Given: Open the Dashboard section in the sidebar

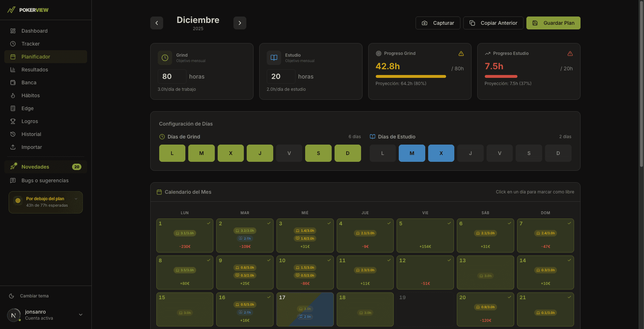Looking at the screenshot, I should 34,31.
